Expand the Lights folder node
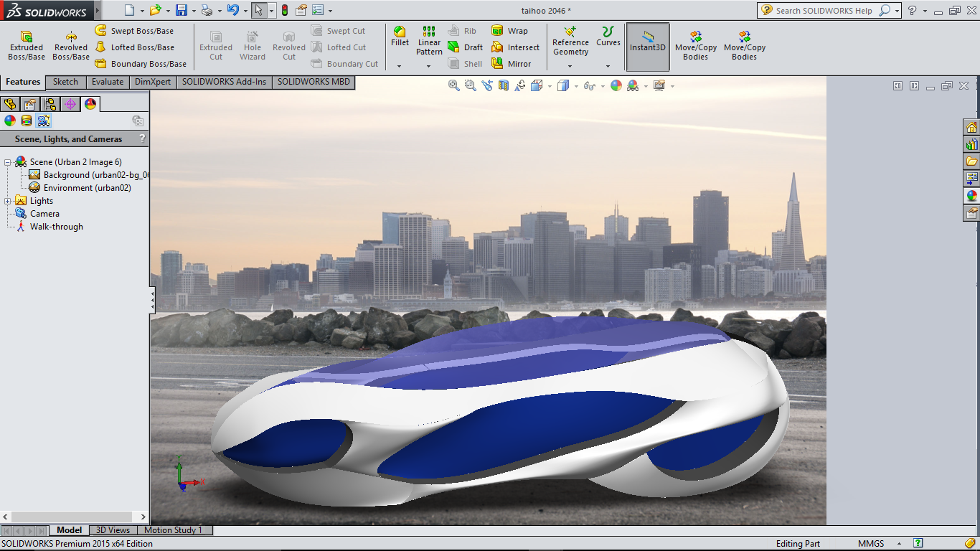This screenshot has width=980, height=551. click(8, 201)
